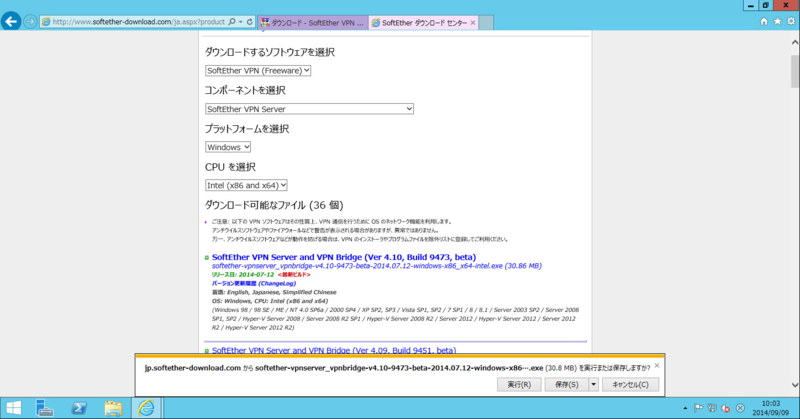Click the scrollbar up arrow
Image resolution: width=800 pixels, height=419 pixels.
(794, 43)
